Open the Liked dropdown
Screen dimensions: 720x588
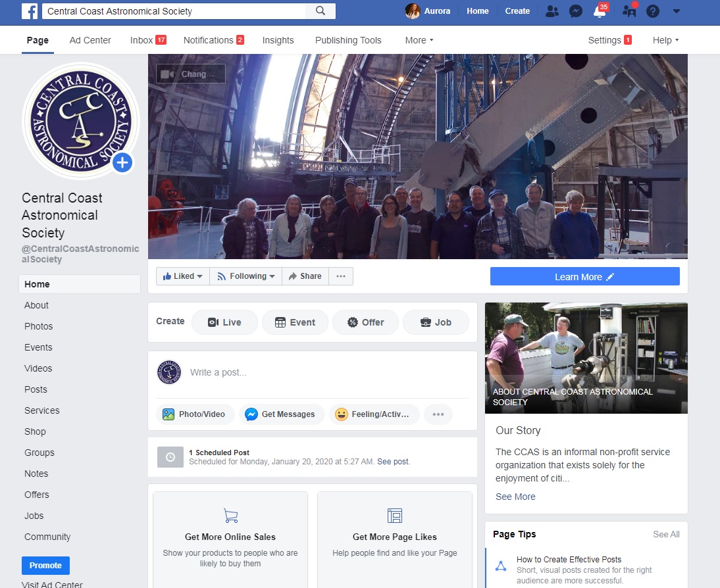(183, 276)
